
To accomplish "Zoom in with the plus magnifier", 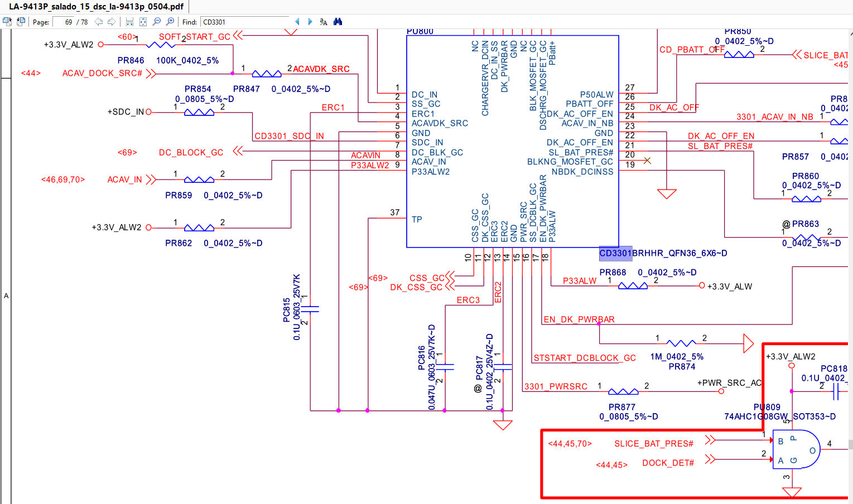I will click(170, 22).
